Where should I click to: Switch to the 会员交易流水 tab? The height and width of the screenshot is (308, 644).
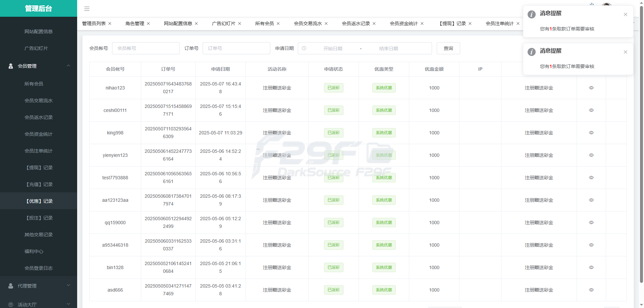click(x=308, y=23)
